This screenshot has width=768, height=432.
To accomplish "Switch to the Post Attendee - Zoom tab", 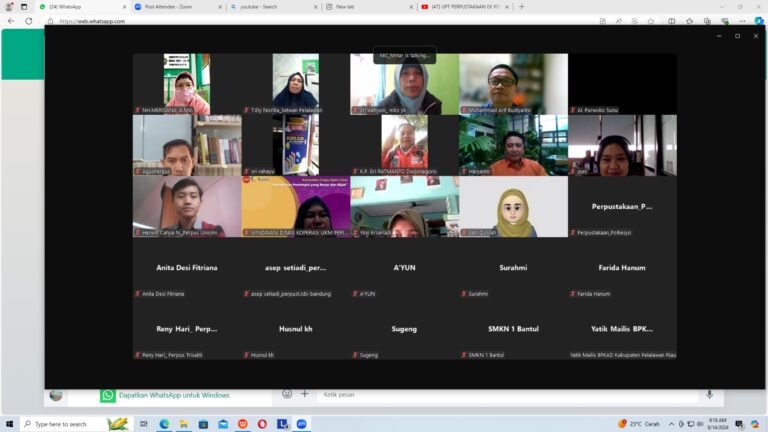I will [168, 6].
